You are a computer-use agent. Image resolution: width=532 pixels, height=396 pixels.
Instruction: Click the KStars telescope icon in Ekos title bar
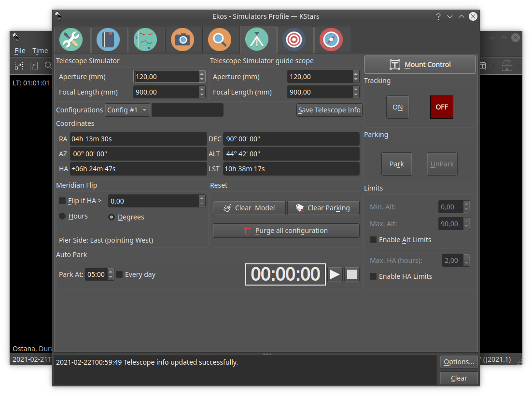tap(59, 16)
